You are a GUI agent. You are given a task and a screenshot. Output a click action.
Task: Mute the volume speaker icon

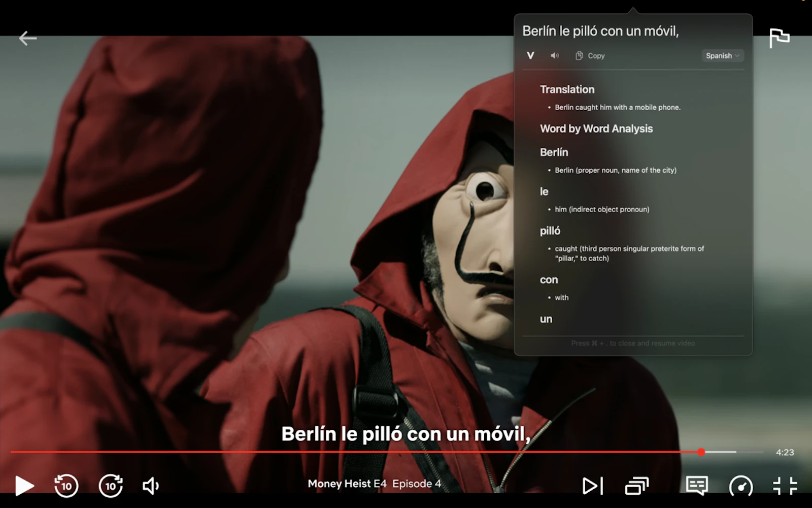point(151,486)
